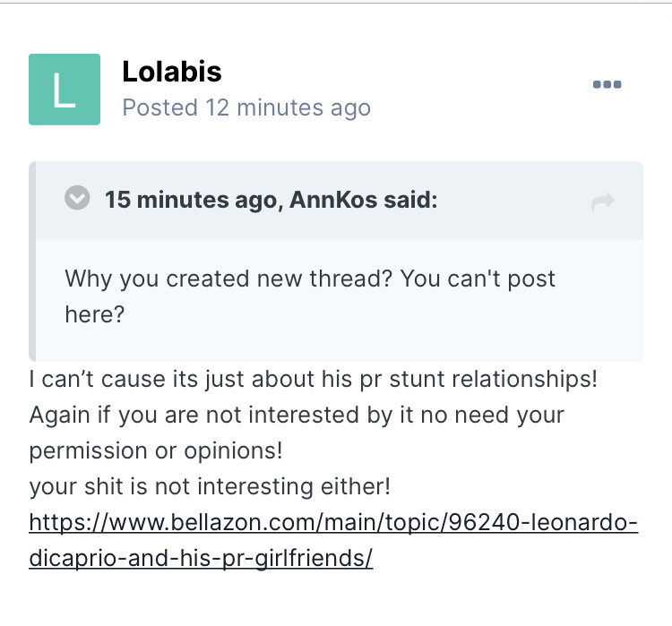This screenshot has height=626, width=672.
Task: Click quoted text 'Why you created new thread?'
Action: click(228, 278)
